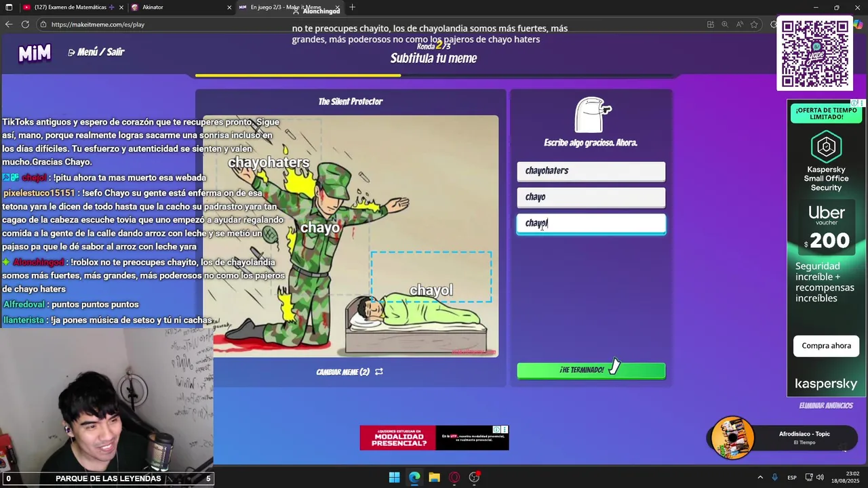Image resolution: width=868 pixels, height=488 pixels.
Task: Click the microphone tray icon
Action: 774,478
